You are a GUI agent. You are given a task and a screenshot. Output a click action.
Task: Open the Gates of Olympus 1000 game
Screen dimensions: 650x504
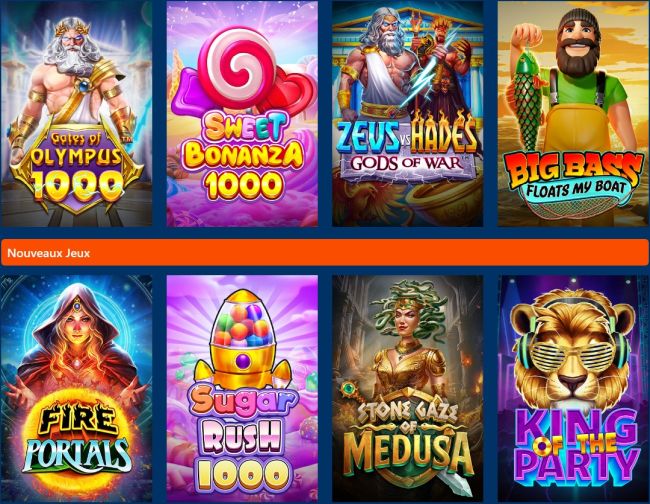[x=77, y=113]
